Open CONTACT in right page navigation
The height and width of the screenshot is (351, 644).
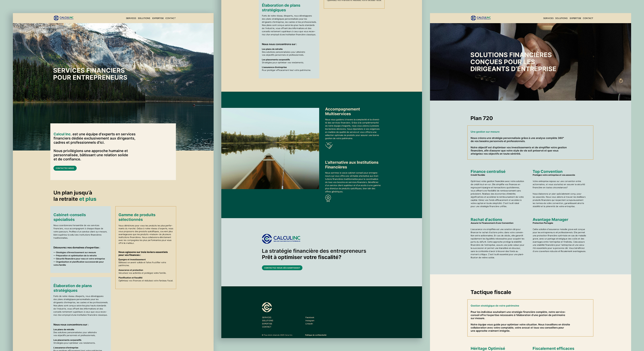pyautogui.click(x=588, y=18)
